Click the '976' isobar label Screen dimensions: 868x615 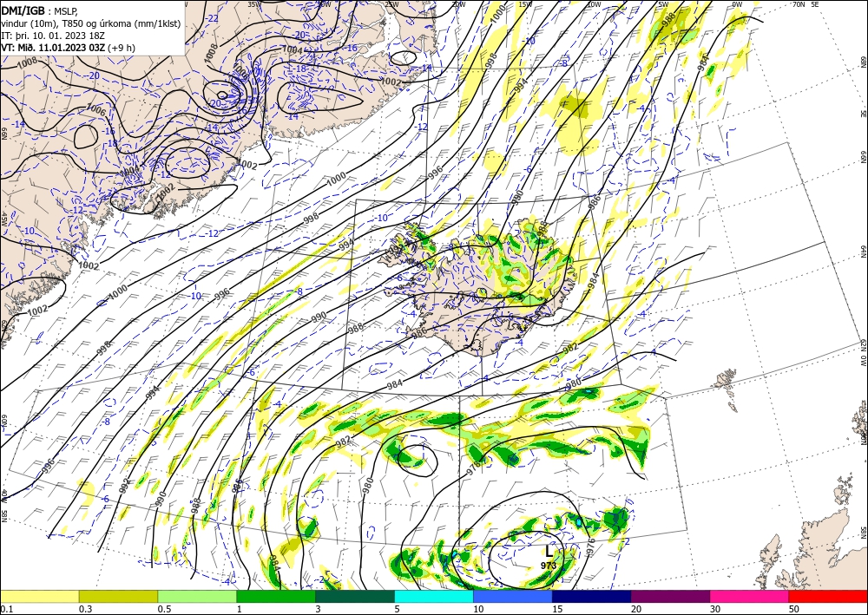click(590, 546)
